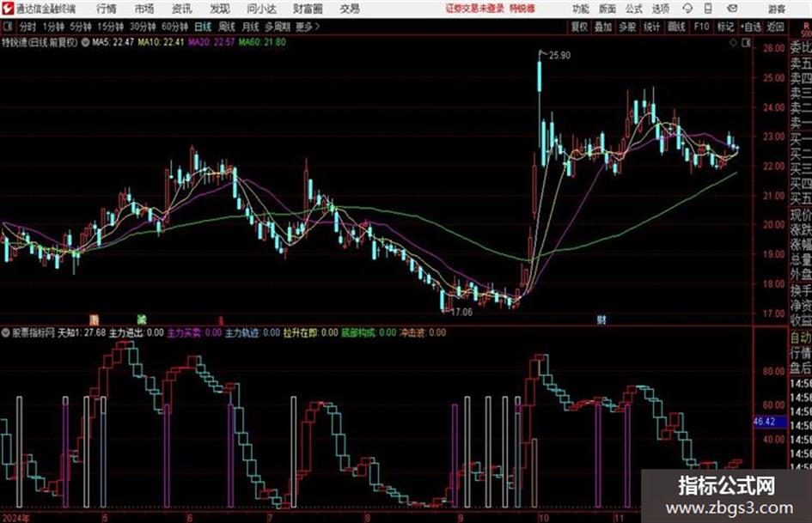The image size is (812, 523).
Task: Click the 画线 drawing toolbar button
Action: 677,27
